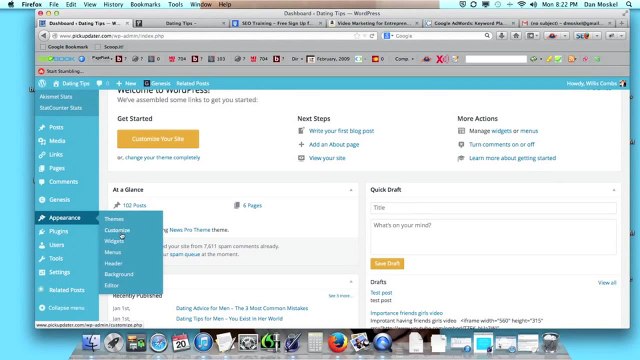The width and height of the screenshot is (640, 360).
Task: Open the New content dropdown in admin bar
Action: coord(126,83)
